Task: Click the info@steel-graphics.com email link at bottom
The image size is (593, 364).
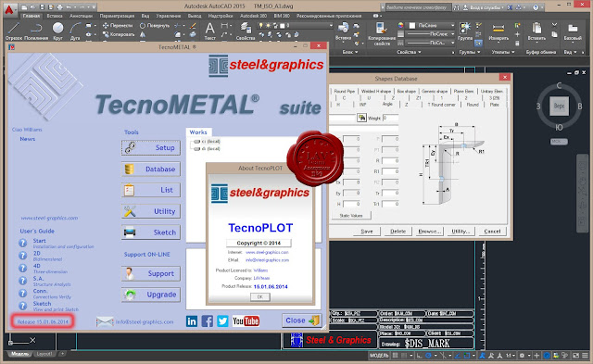Action: click(x=145, y=322)
